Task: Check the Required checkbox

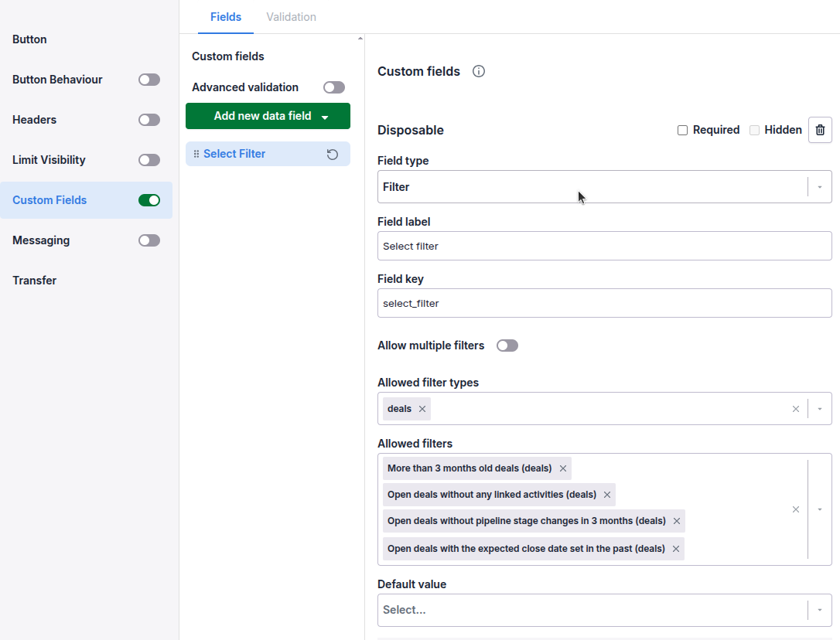Action: [682, 130]
